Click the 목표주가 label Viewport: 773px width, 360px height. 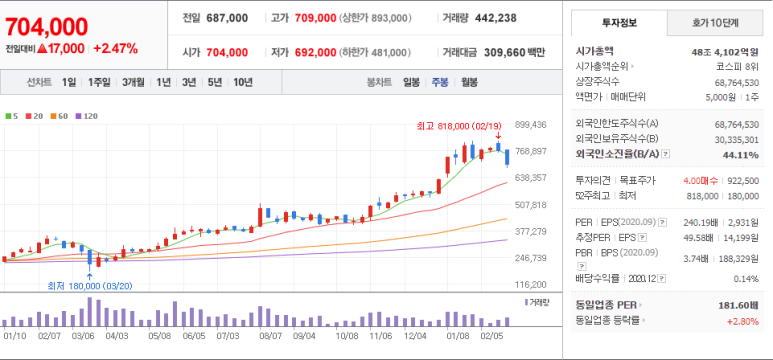point(637,180)
